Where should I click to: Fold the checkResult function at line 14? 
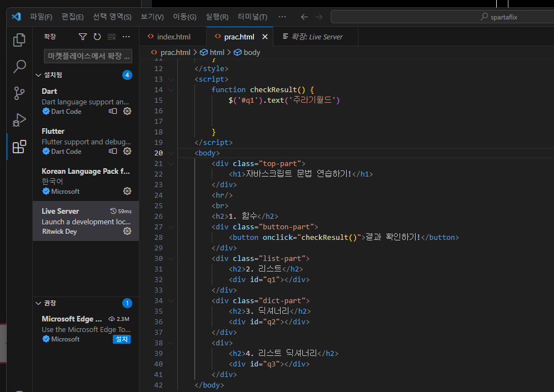(171, 90)
